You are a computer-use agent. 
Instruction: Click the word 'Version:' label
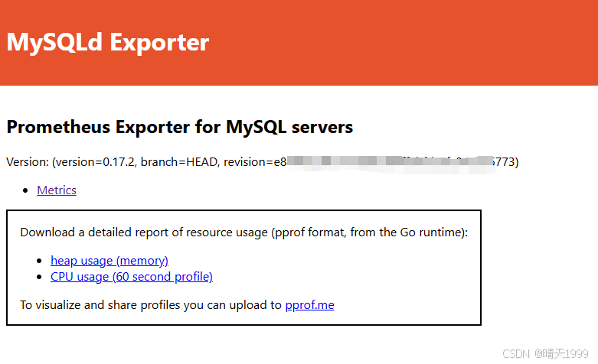27,162
